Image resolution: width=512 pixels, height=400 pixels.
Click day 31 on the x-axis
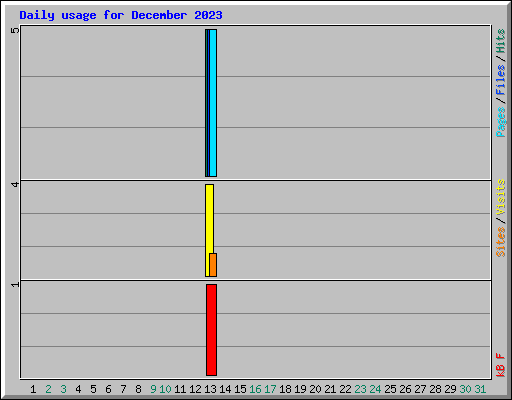point(480,389)
